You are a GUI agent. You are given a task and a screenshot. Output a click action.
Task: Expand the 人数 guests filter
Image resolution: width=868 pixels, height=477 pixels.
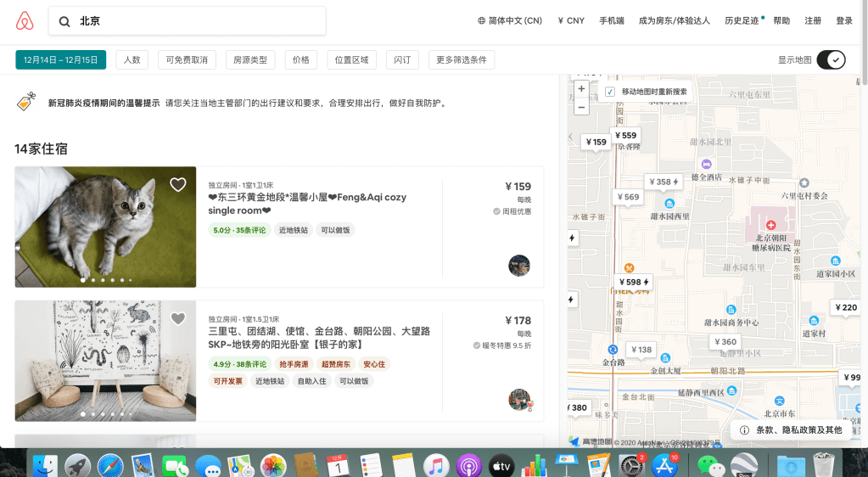point(132,60)
